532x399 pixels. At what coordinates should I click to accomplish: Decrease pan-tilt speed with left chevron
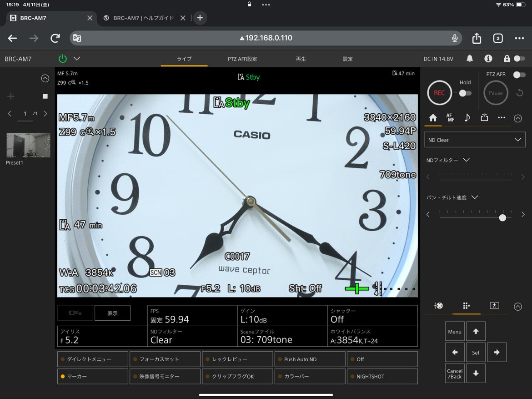click(x=428, y=214)
